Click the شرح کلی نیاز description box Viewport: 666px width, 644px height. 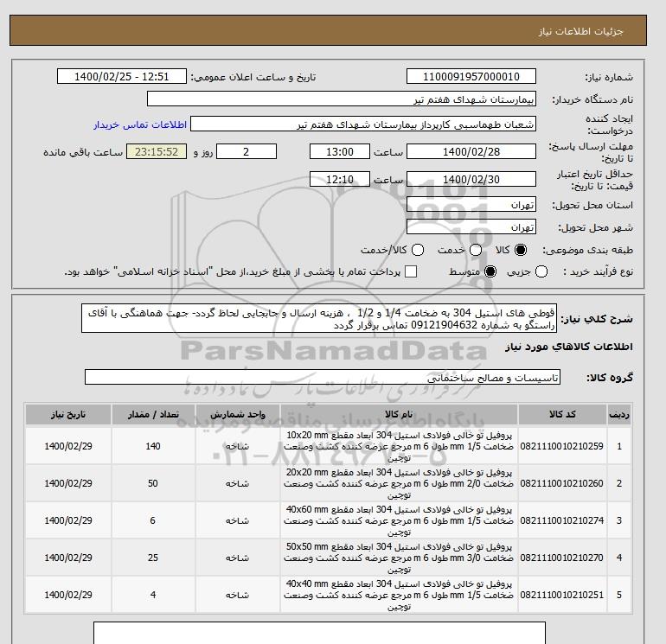[319, 319]
